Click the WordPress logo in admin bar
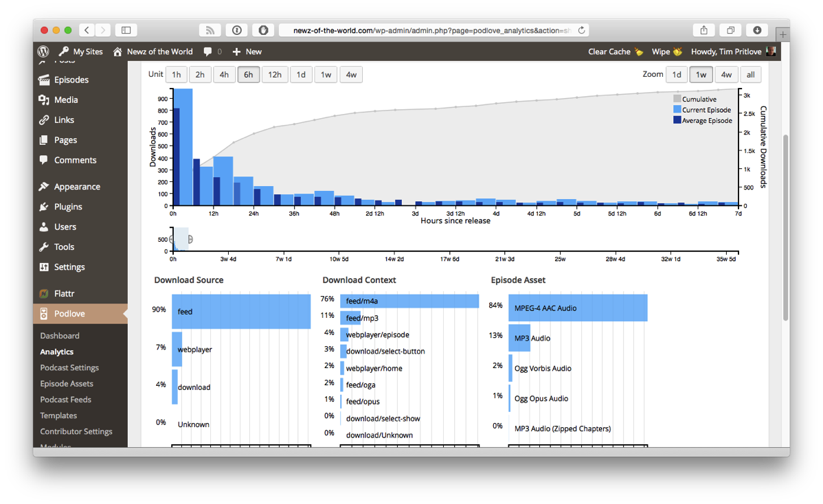The width and height of the screenshot is (823, 504). click(x=43, y=51)
